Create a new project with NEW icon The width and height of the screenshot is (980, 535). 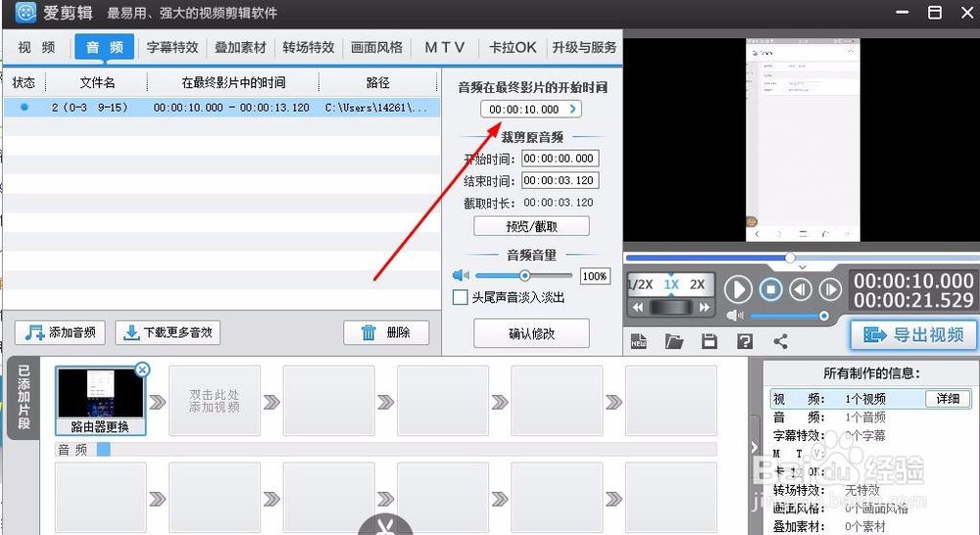638,341
